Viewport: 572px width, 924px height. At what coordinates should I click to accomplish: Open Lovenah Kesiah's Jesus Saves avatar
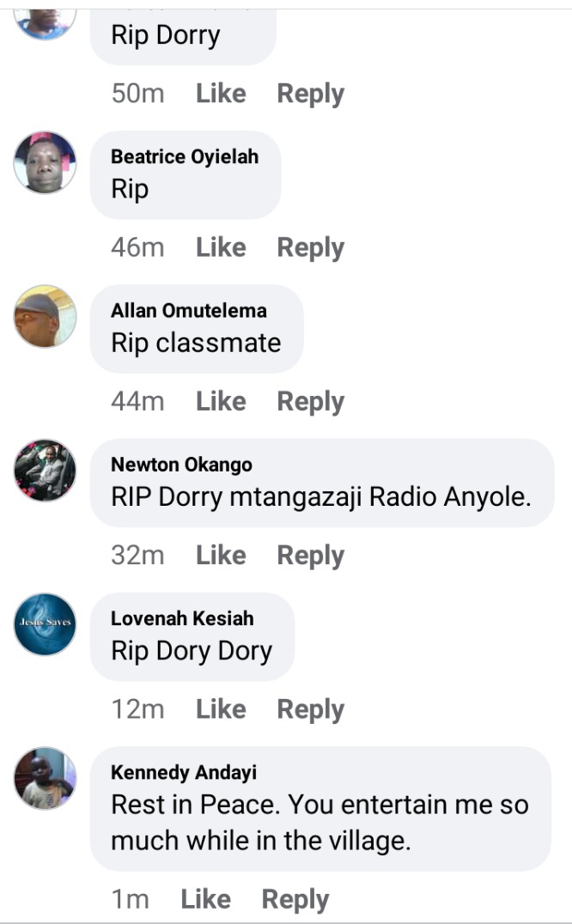46,624
